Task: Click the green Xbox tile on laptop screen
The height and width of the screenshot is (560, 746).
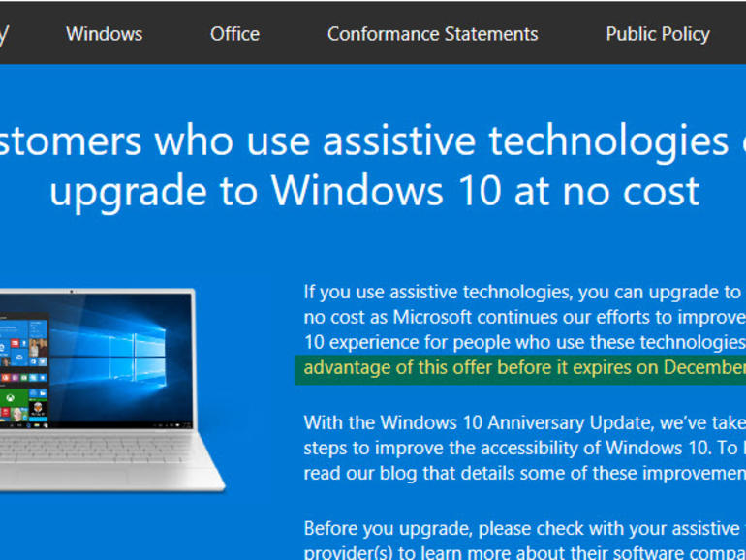Action: [11, 398]
